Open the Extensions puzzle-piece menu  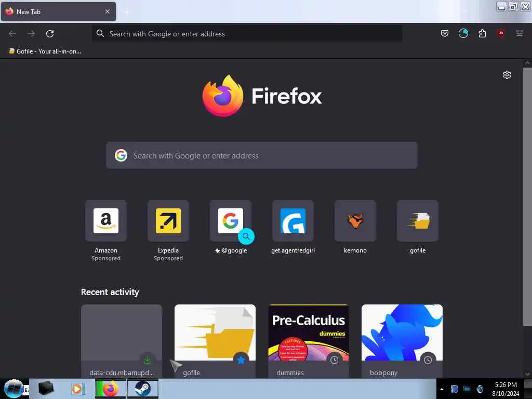tap(482, 33)
